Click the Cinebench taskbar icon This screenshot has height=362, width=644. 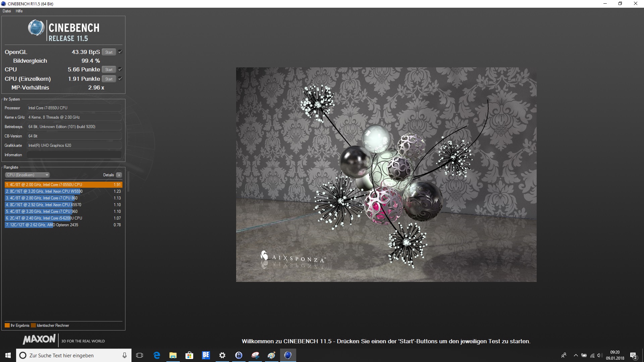click(x=288, y=355)
